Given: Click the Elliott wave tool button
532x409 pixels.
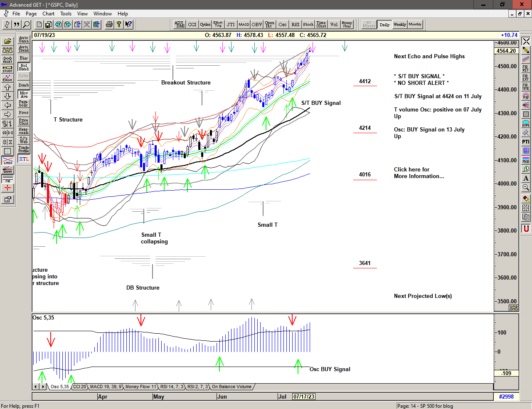Looking at the screenshot, I should click(7, 78).
